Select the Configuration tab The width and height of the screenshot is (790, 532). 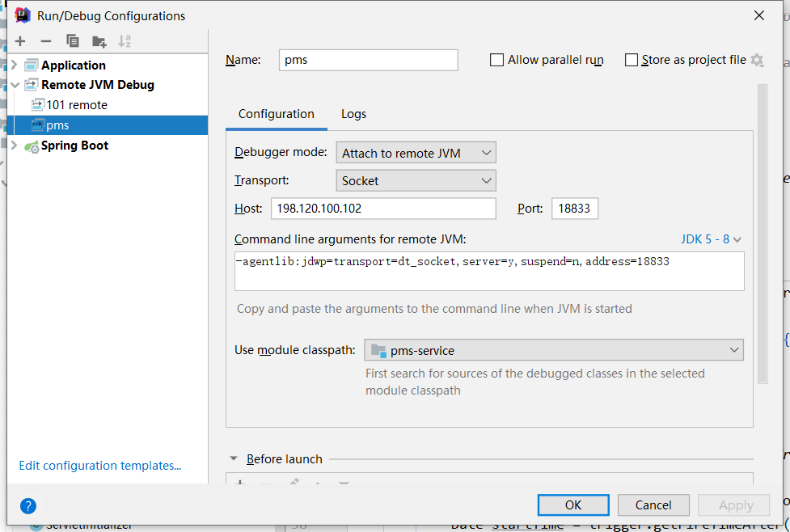(x=277, y=114)
